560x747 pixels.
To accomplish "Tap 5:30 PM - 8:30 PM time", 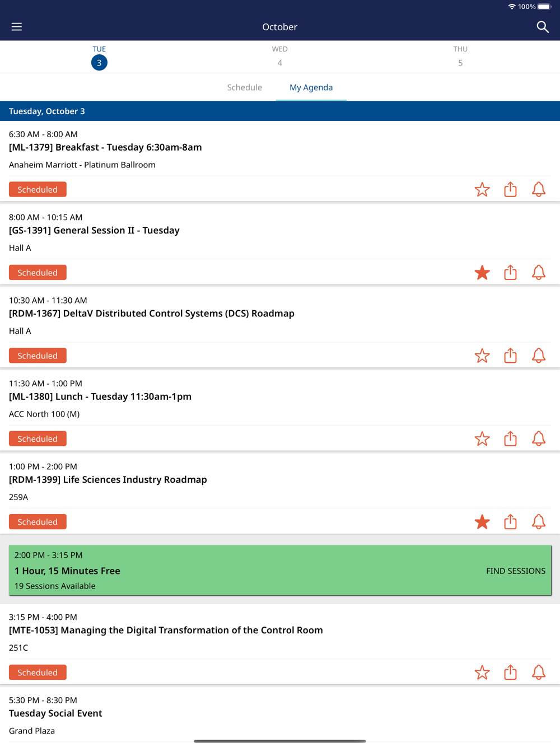I will click(x=43, y=700).
